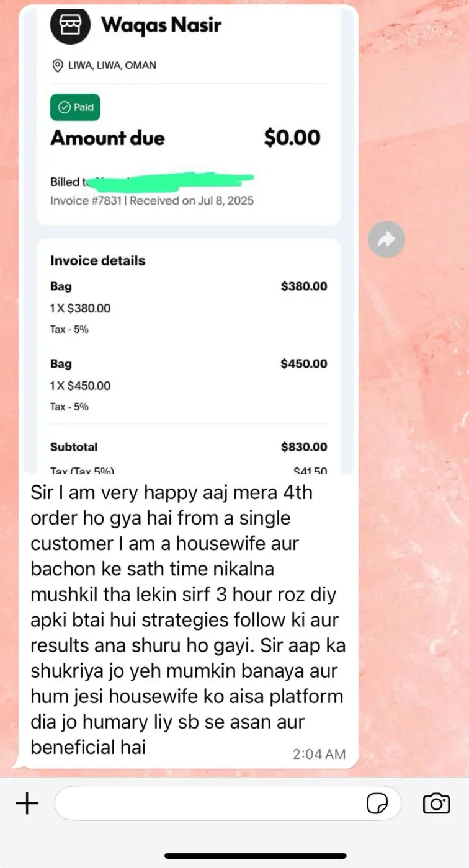This screenshot has height=868, width=469.
Task: Open the invoice image preview
Action: (x=189, y=239)
